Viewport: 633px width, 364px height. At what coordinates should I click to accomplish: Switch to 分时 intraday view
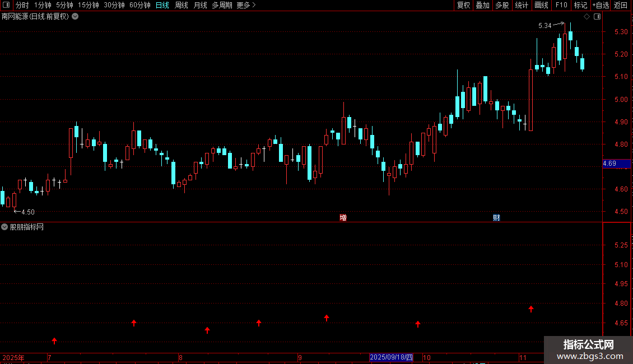[x=22, y=5]
